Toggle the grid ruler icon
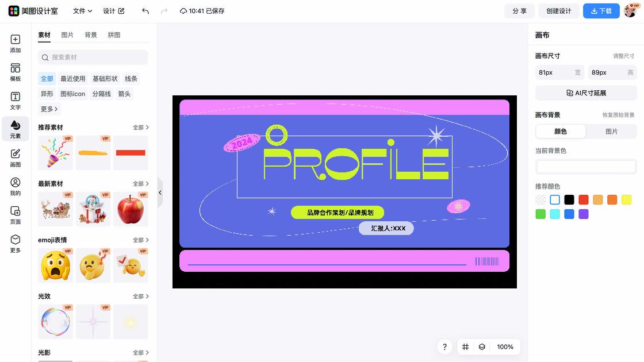Viewport: 644px width, 362px height. (465, 347)
